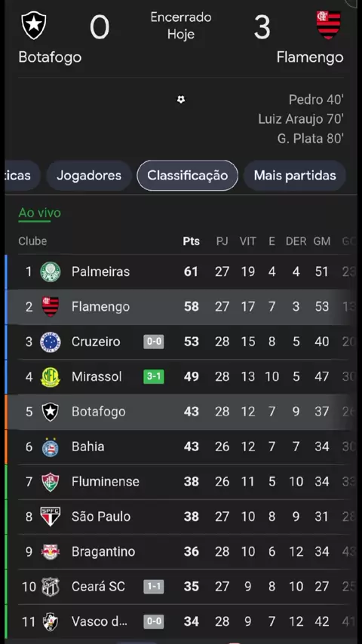Select the Ao vivo standings filter
The image size is (362, 644).
(x=39, y=213)
